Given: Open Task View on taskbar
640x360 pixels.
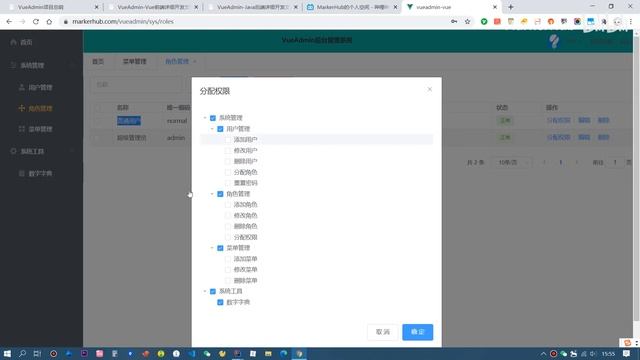Looking at the screenshot, I should 37,353.
